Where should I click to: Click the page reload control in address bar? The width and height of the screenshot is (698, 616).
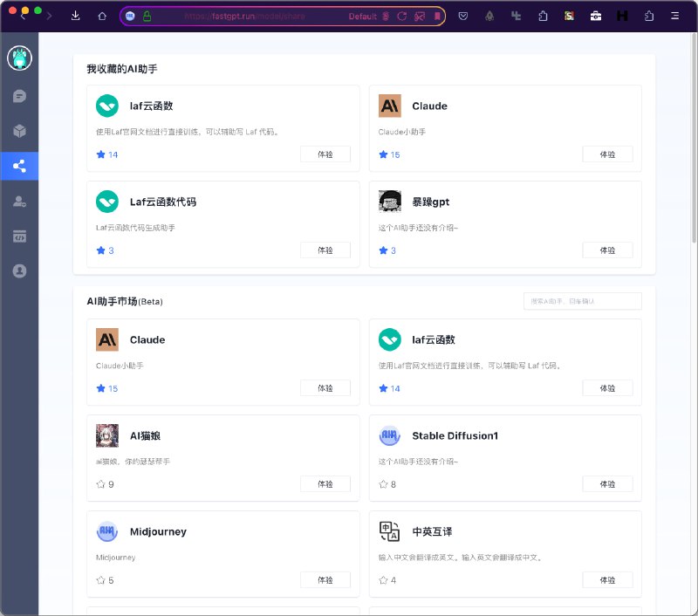pos(403,16)
